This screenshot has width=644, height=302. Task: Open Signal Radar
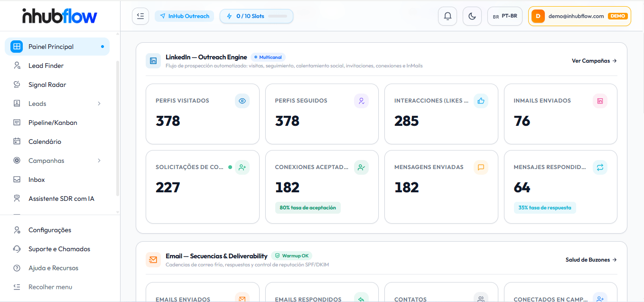pos(57,85)
